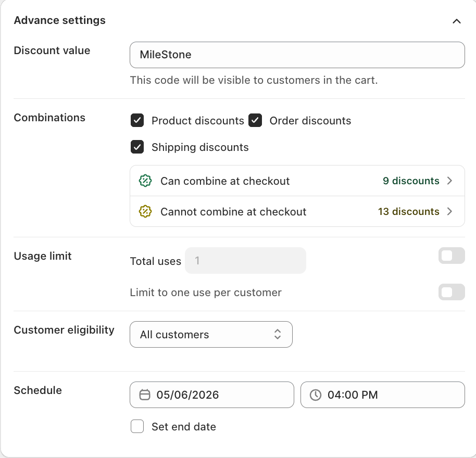Select the 04:00 PM start time field
Screen dimensions: 476x458
pos(382,395)
